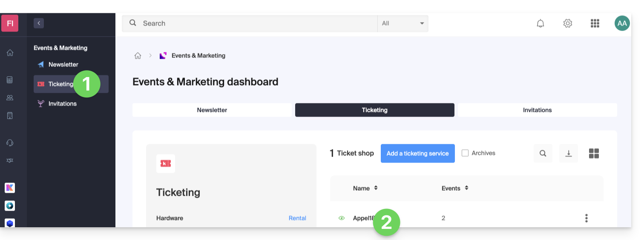
Task: Click the download icon in ticket shop toolbar
Action: [568, 153]
